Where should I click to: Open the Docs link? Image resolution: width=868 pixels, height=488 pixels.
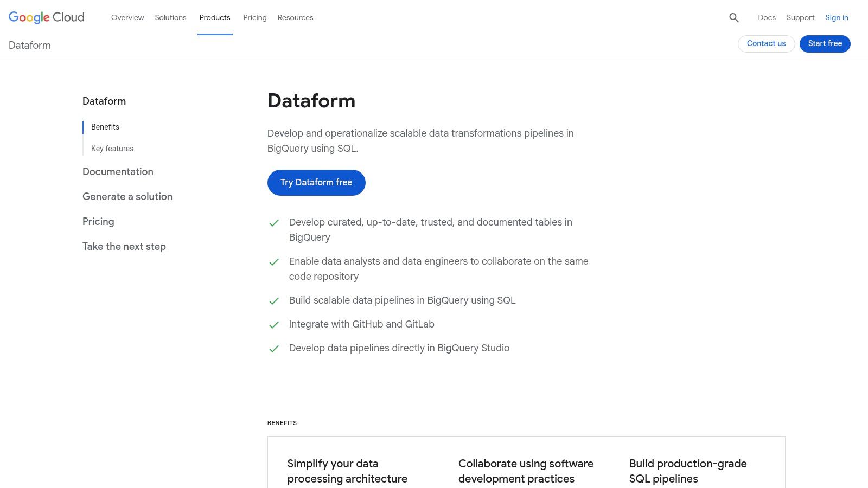click(x=767, y=17)
